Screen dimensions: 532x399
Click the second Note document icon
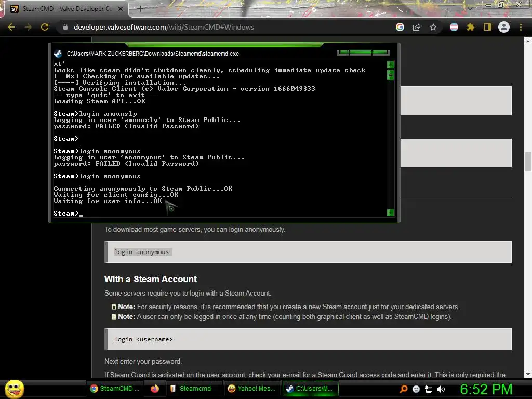tap(114, 316)
